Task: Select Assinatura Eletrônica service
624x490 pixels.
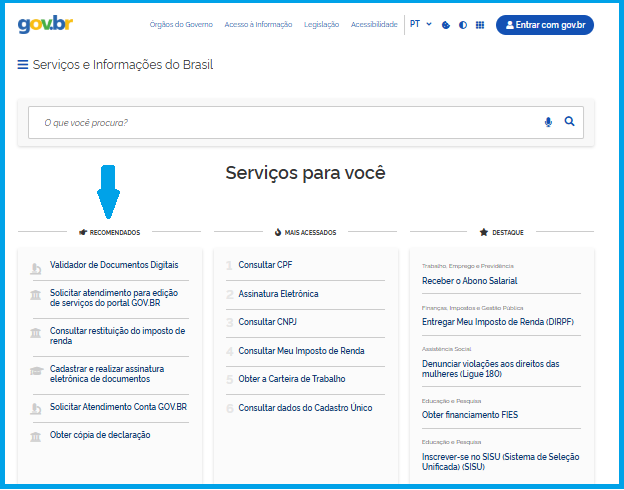Action: (x=278, y=294)
